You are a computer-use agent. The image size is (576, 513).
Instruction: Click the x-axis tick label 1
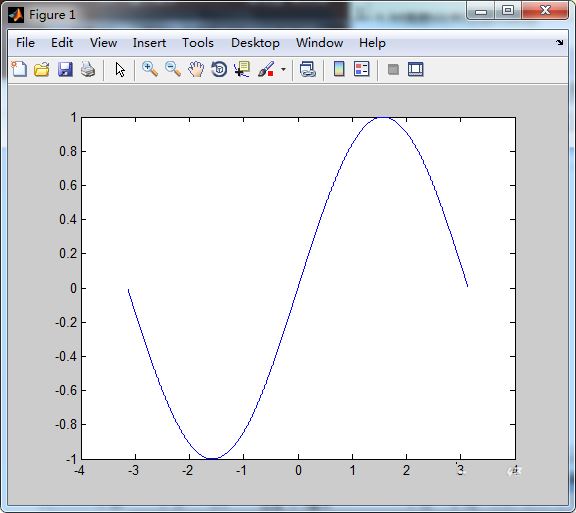(x=352, y=470)
